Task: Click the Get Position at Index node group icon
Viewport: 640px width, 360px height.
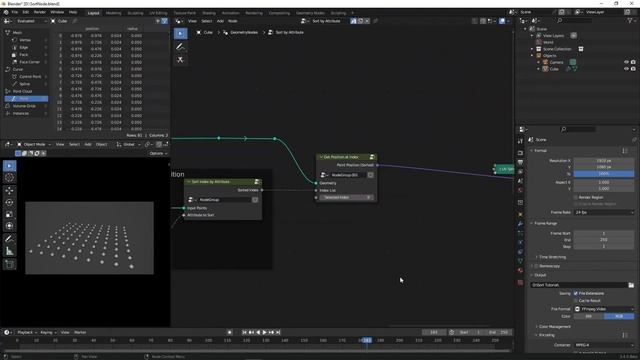Action: point(372,157)
